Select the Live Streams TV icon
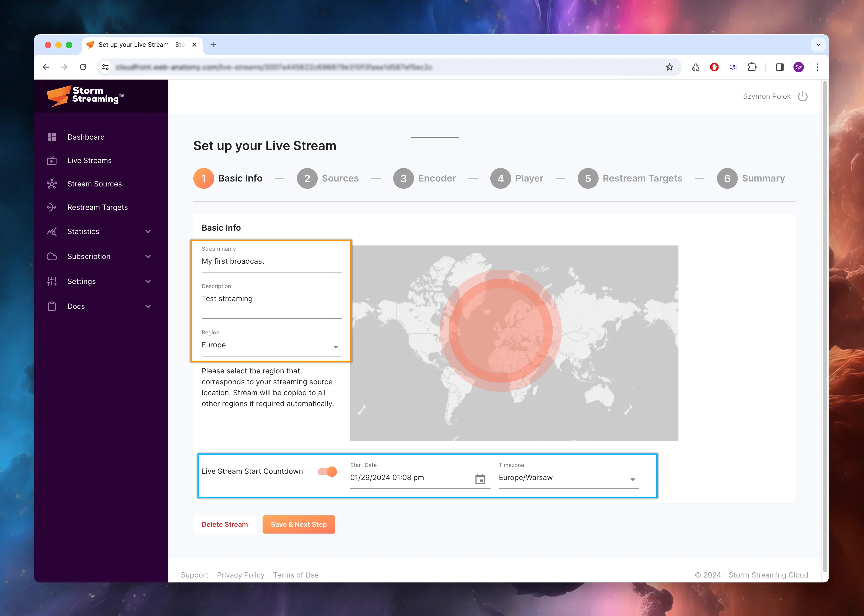 pos(52,160)
